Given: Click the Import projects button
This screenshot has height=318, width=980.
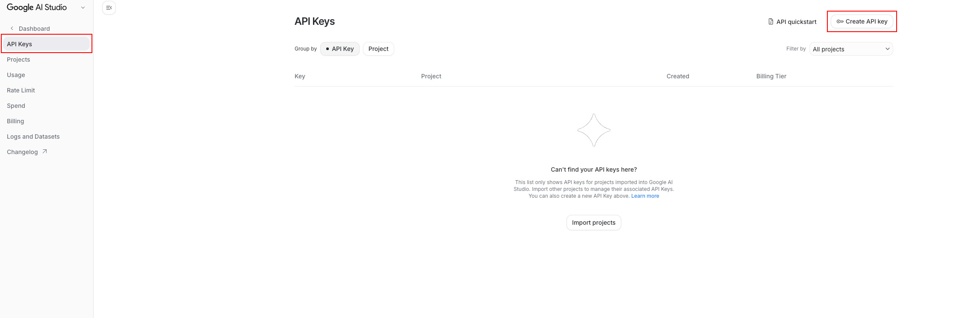Looking at the screenshot, I should point(593,223).
